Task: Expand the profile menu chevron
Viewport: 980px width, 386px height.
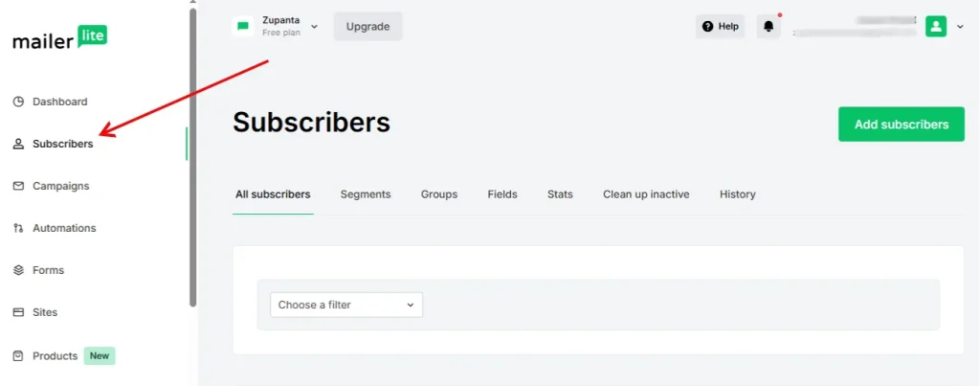Action: click(961, 27)
